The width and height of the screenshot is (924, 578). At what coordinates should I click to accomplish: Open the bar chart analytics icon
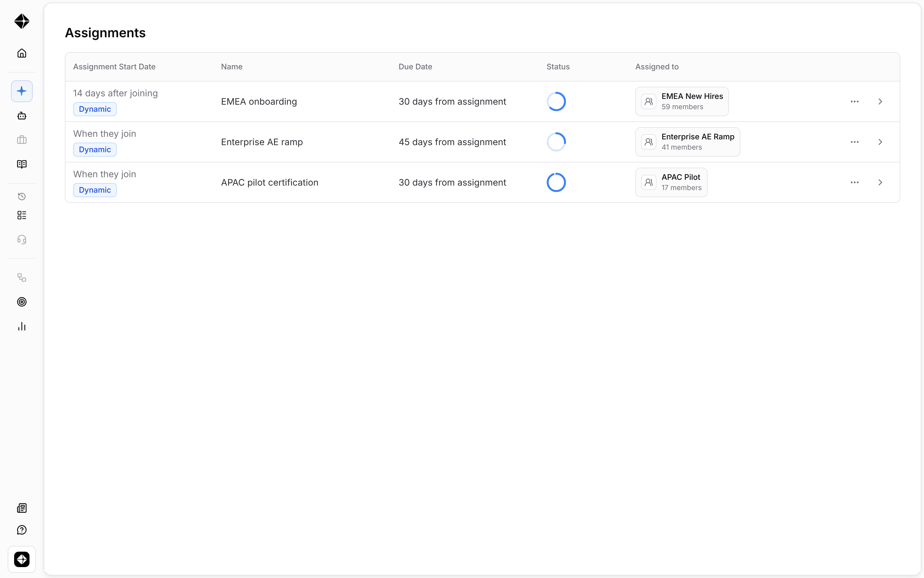coord(22,327)
